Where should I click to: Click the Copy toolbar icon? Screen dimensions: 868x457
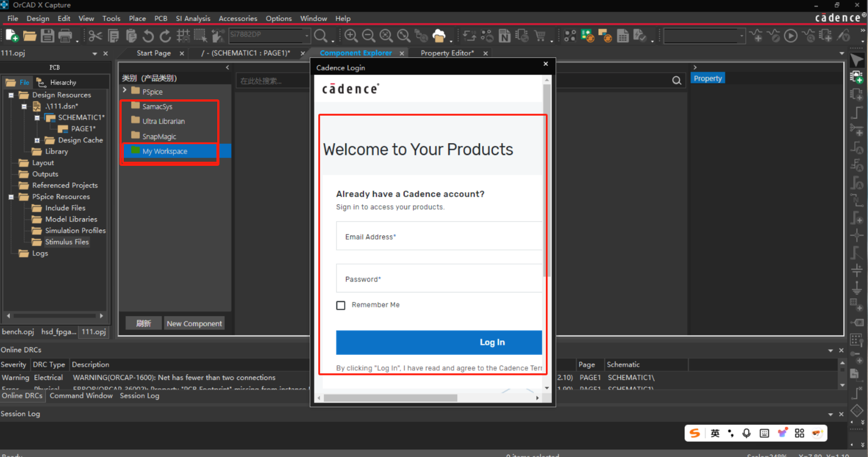(x=113, y=36)
